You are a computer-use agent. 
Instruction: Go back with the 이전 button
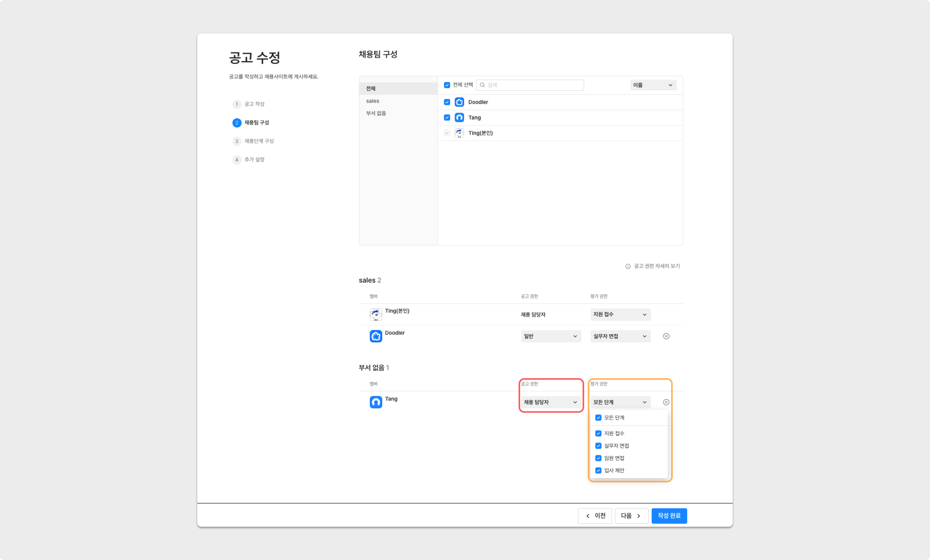click(595, 516)
